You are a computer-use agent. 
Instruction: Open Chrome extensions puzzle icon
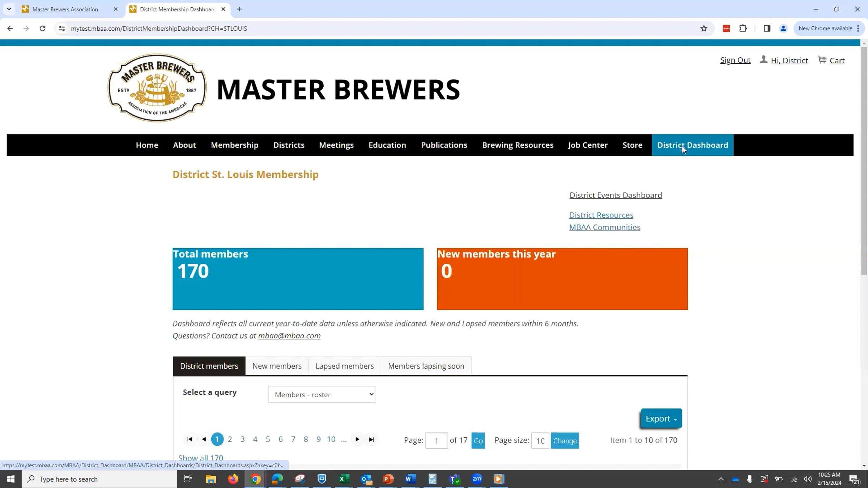743,29
